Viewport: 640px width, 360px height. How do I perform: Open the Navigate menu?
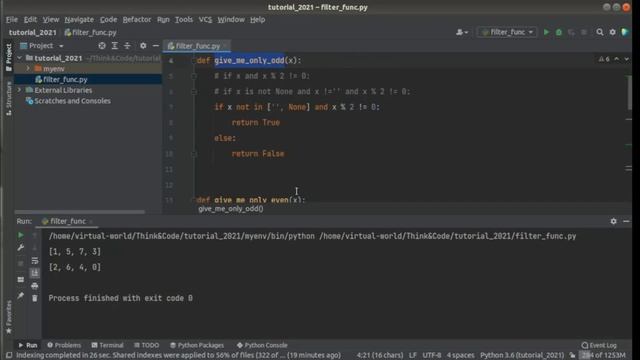79,19
